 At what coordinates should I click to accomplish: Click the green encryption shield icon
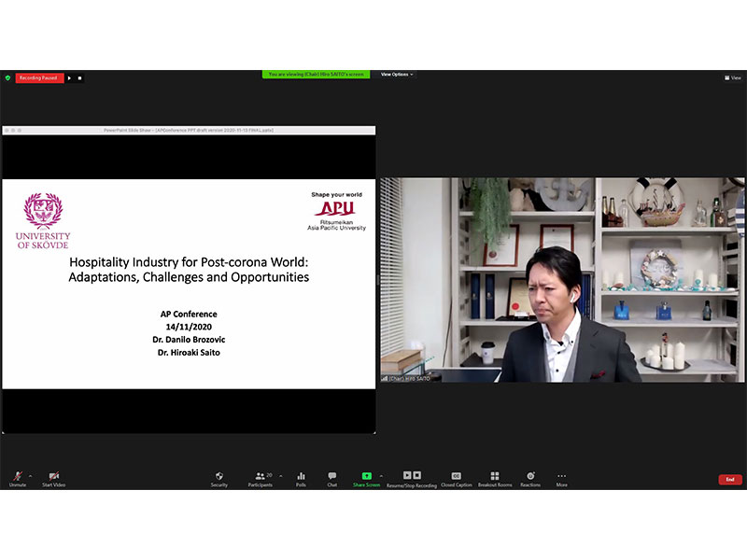(7, 77)
